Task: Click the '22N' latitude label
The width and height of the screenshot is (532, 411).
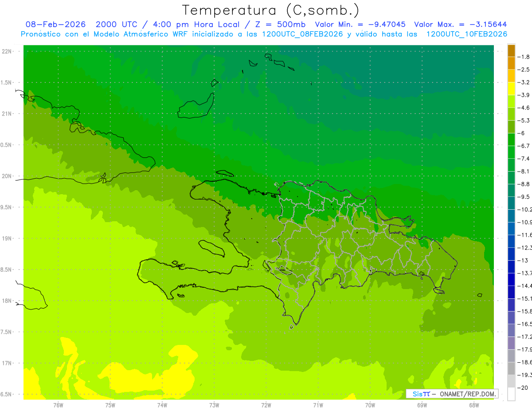Action: (x=8, y=51)
